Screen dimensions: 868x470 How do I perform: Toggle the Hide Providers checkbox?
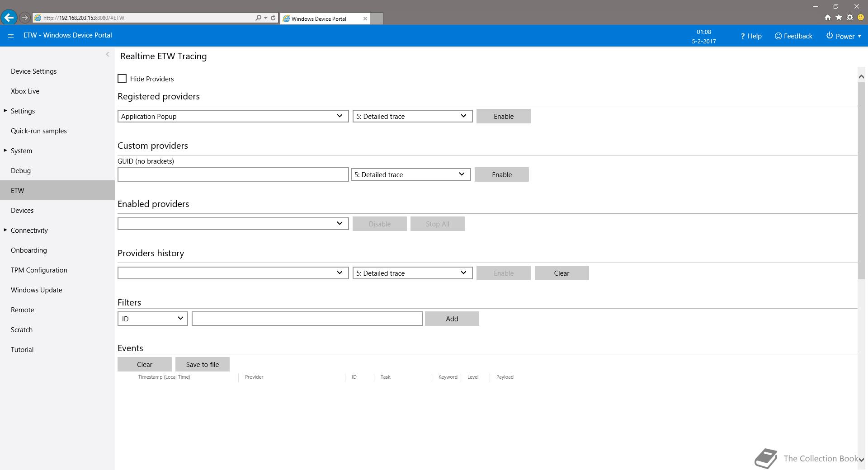(122, 79)
